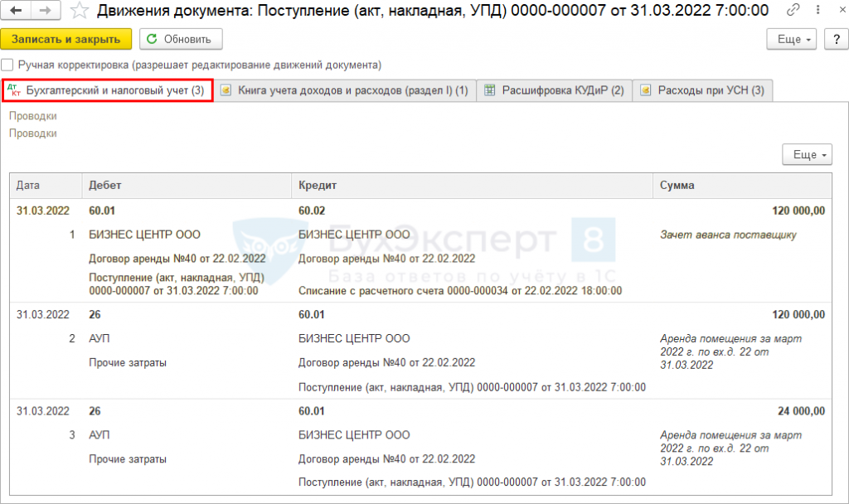Select the 24 000,00 amount cell
The image size is (849, 504).
pos(802,411)
